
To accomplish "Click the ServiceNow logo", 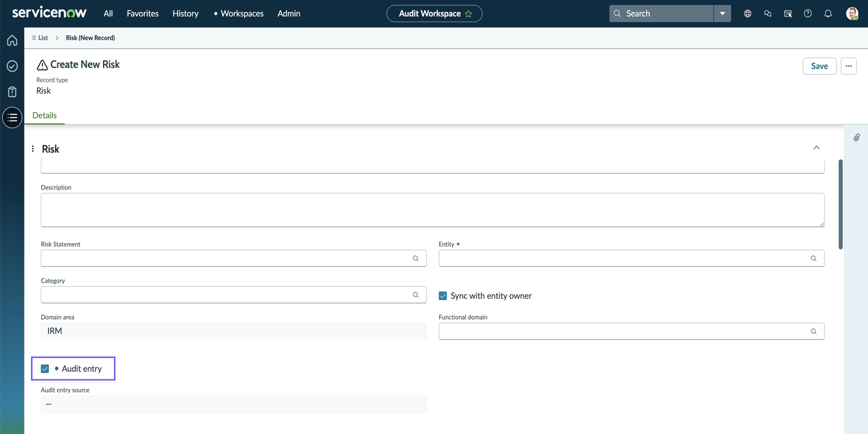I will point(49,12).
